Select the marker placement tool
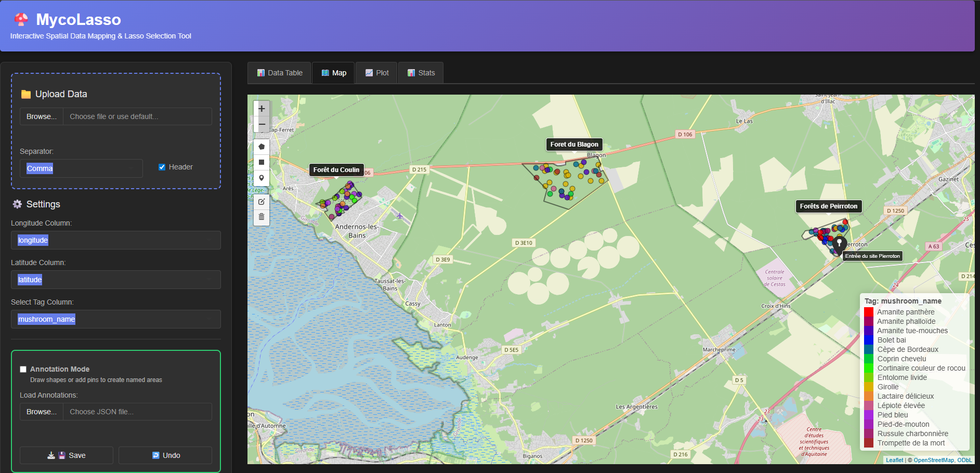 [x=262, y=178]
